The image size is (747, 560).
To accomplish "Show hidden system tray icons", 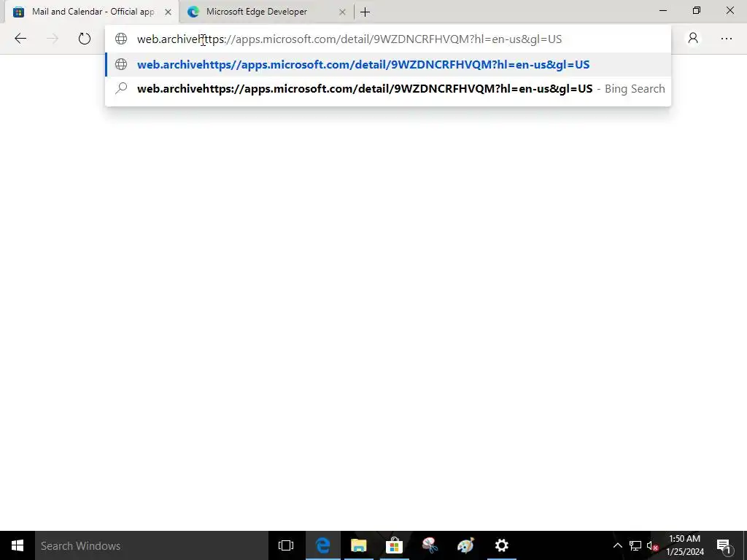I will pyautogui.click(x=617, y=545).
